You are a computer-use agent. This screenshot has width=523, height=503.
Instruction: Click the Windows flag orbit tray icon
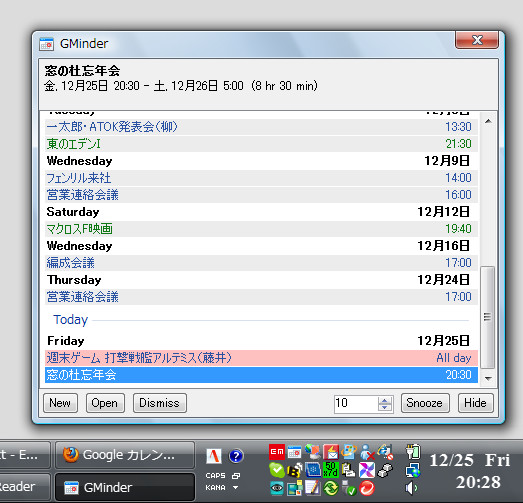349,452
